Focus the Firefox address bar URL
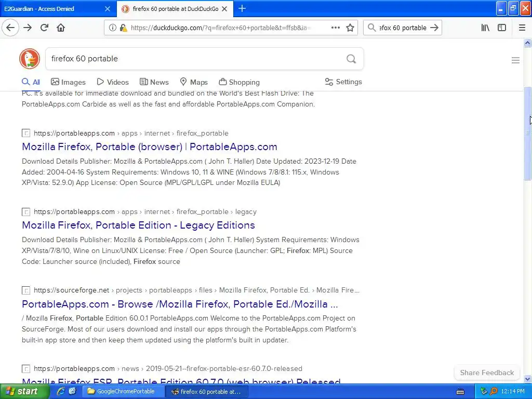Viewport: 532px width, 399px height. pyautogui.click(x=220, y=28)
